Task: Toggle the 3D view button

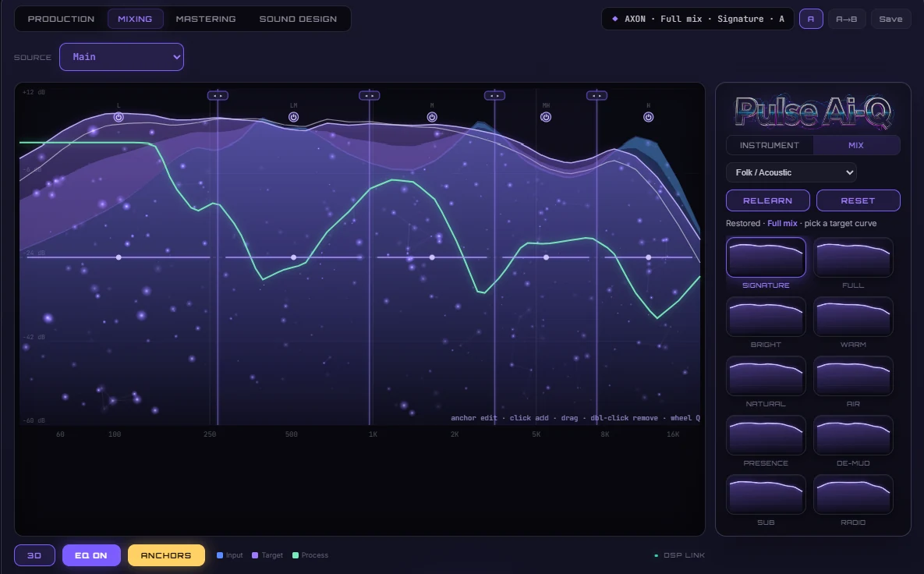Action: tap(34, 555)
